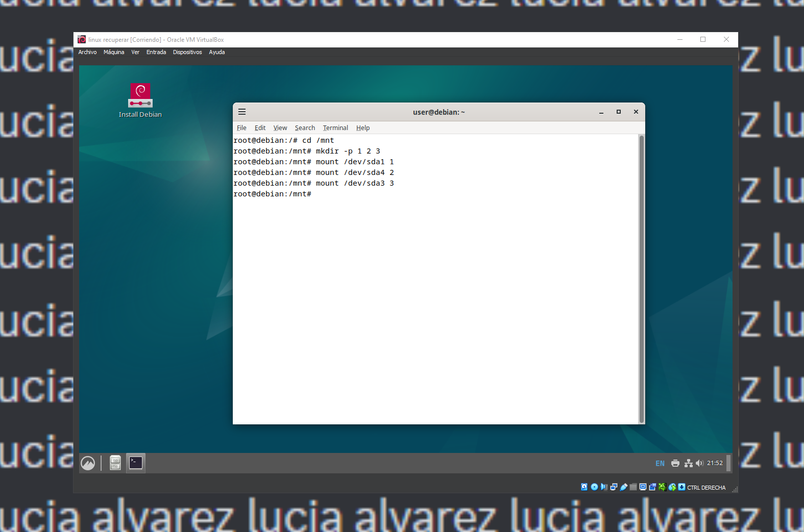This screenshot has width=804, height=532.
Task: Click the 21:52 panel clock
Action: pyautogui.click(x=715, y=463)
